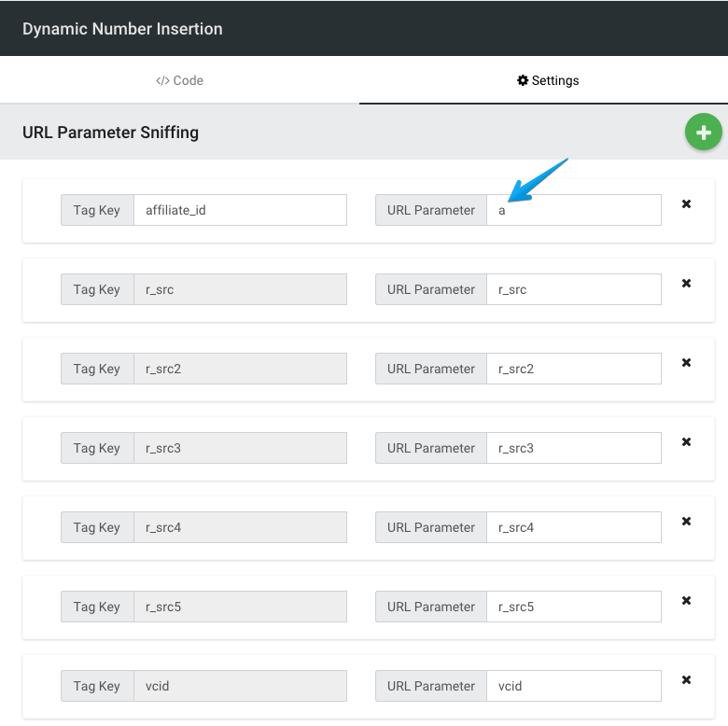The width and height of the screenshot is (728, 726).
Task: Edit the URL Parameter field containing 'a'
Action: (573, 210)
